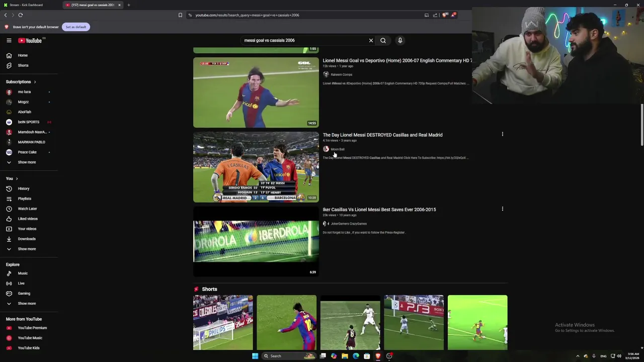Viewport: 644px width, 362px height.
Task: Open the share icon in address bar
Action: point(435,15)
